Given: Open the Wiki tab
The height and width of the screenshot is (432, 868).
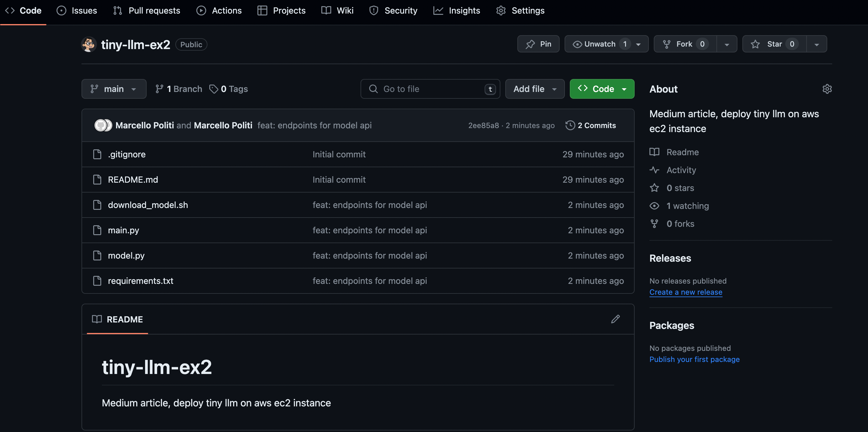Looking at the screenshot, I should coord(337,10).
